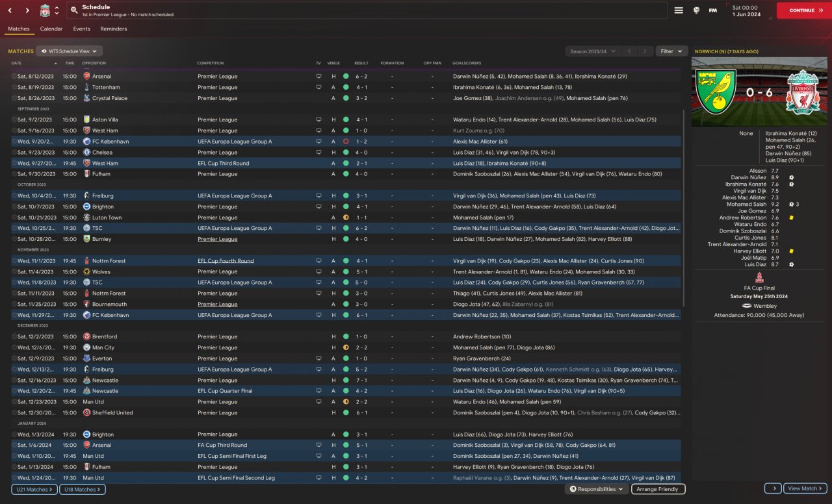The height and width of the screenshot is (504, 832).
Task: Click the arrow button left of View Match
Action: tap(773, 489)
